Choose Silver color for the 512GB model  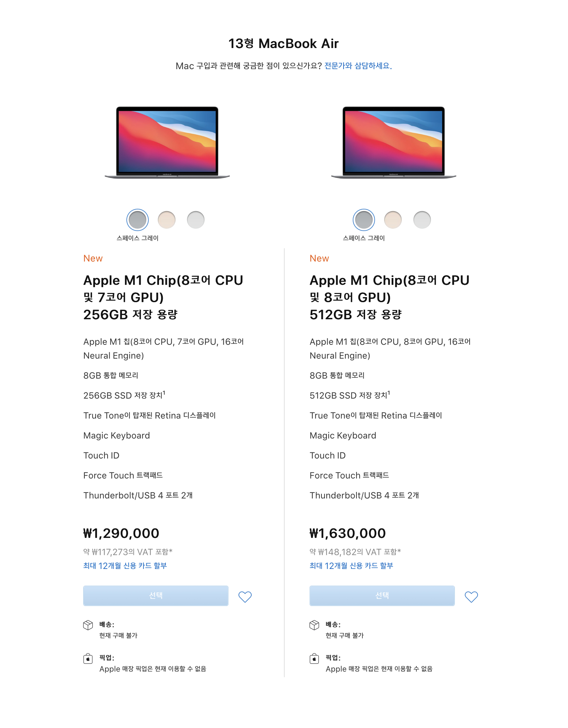pyautogui.click(x=422, y=220)
